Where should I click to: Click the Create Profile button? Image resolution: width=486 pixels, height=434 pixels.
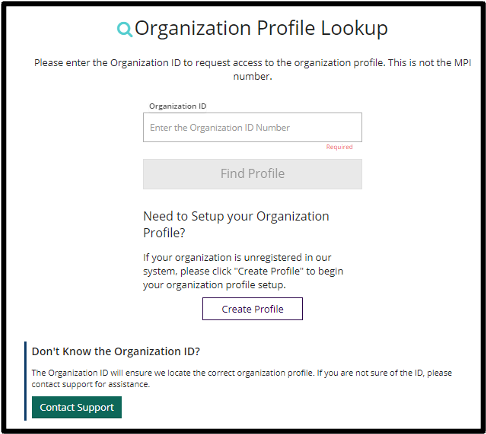pyautogui.click(x=252, y=309)
